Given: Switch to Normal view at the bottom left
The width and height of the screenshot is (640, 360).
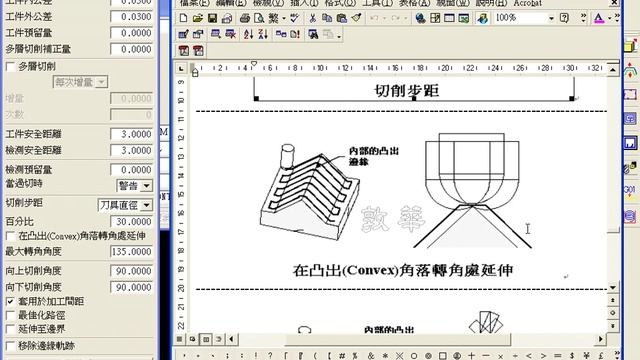Looking at the screenshot, I should [x=179, y=339].
